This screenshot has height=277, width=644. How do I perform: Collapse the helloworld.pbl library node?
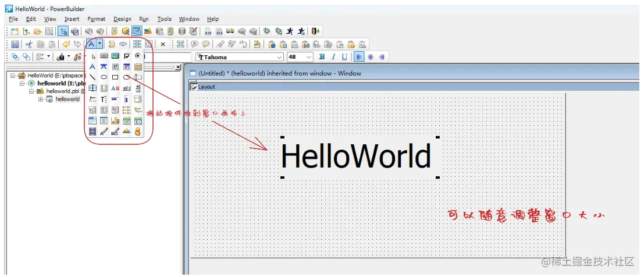point(31,91)
